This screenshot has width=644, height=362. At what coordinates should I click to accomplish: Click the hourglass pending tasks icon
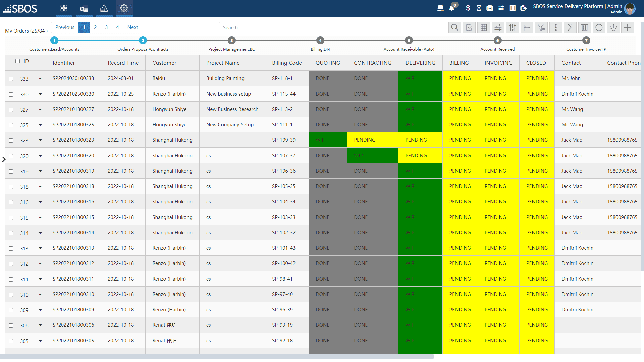tap(479, 8)
